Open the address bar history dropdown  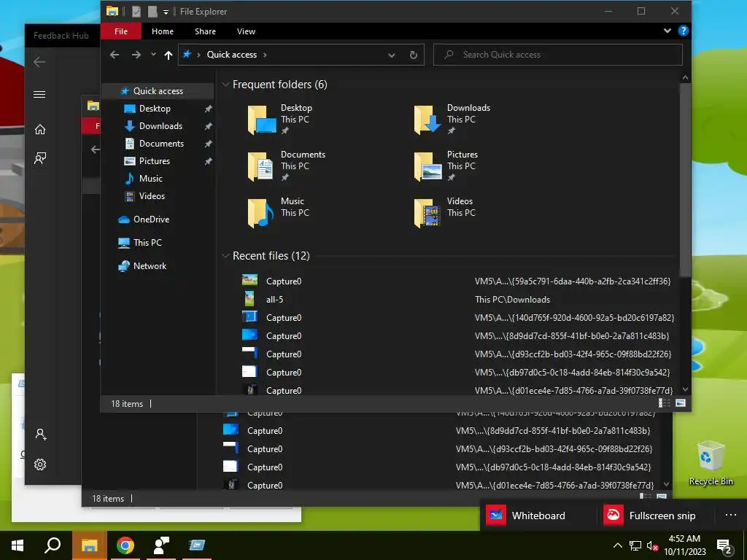[x=392, y=55]
